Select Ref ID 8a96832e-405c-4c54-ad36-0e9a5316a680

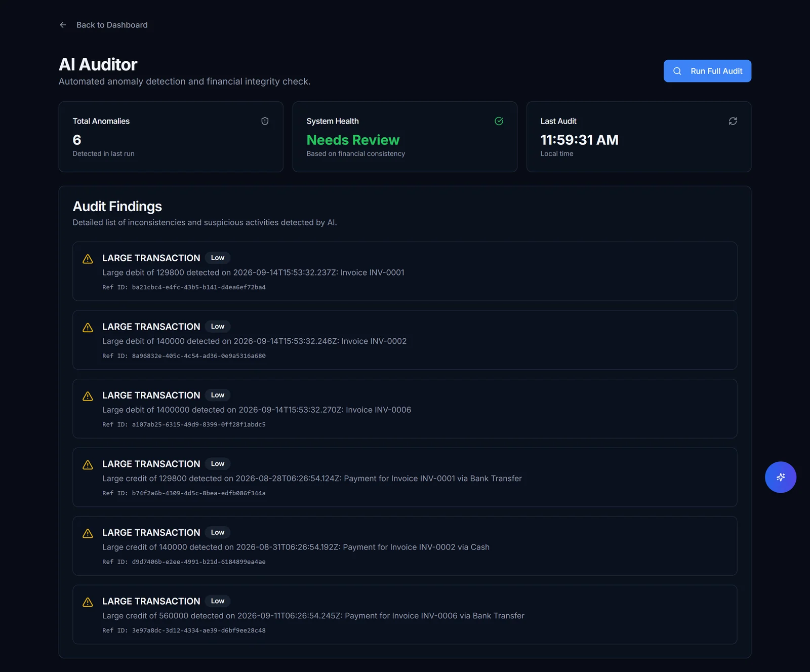184,356
